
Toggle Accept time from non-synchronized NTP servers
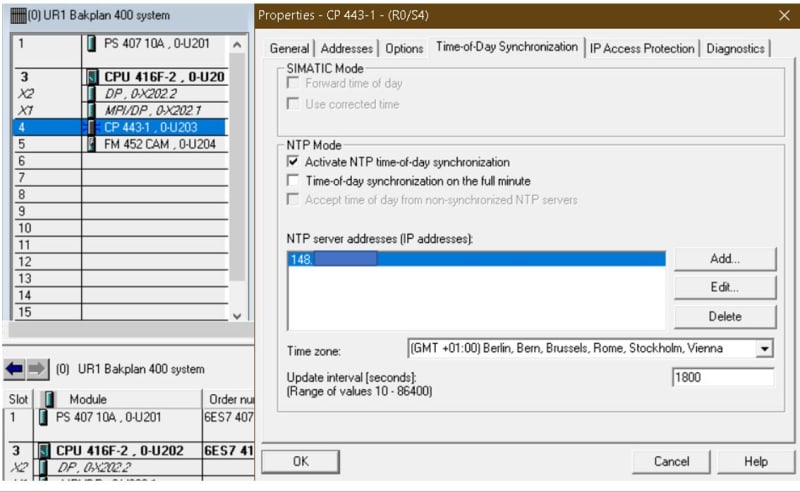click(x=293, y=200)
